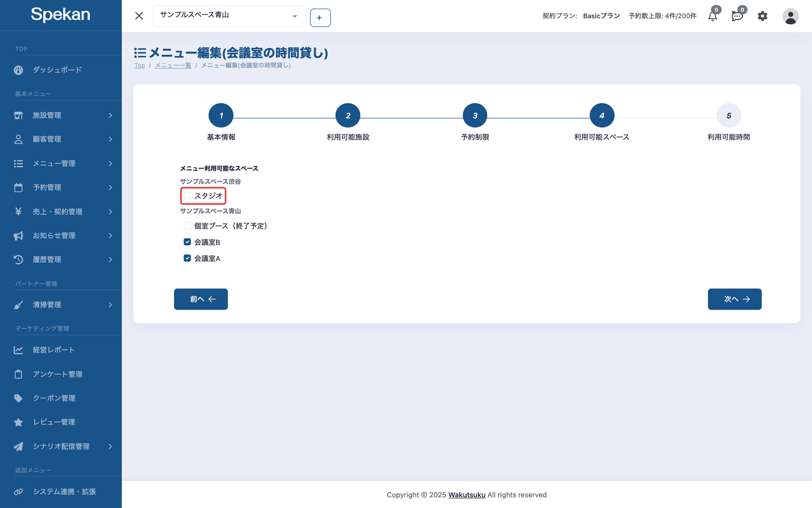Click the 履歴管理 history icon
This screenshot has height=508, width=812.
(18, 260)
